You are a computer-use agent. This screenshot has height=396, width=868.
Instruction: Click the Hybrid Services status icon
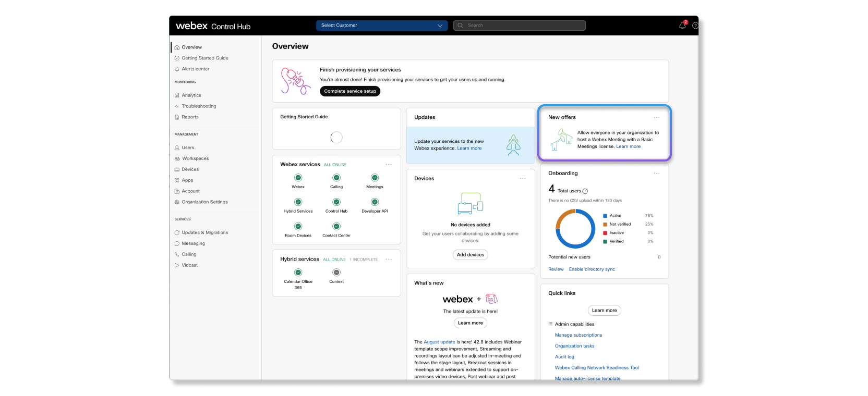(298, 202)
